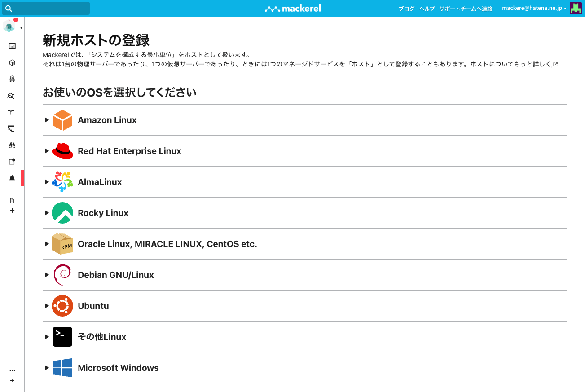The height and width of the screenshot is (392, 585).
Task: Click the Debian swirl logo
Action: click(x=62, y=275)
